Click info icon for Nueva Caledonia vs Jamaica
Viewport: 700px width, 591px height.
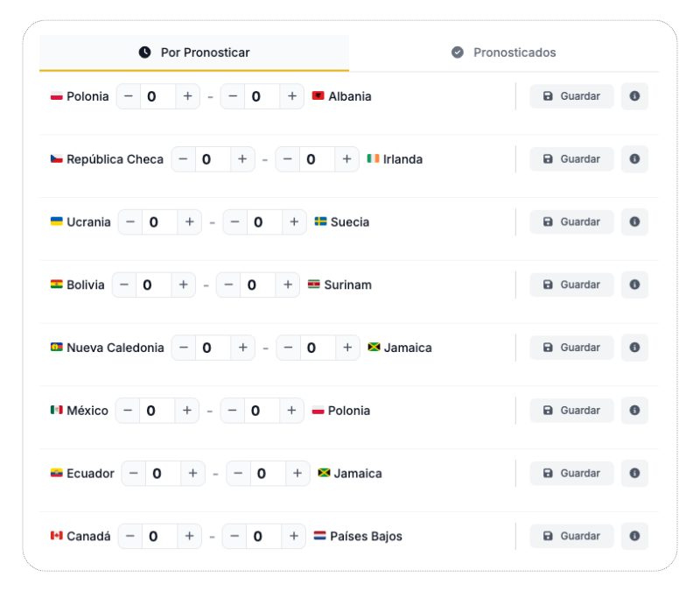point(634,348)
